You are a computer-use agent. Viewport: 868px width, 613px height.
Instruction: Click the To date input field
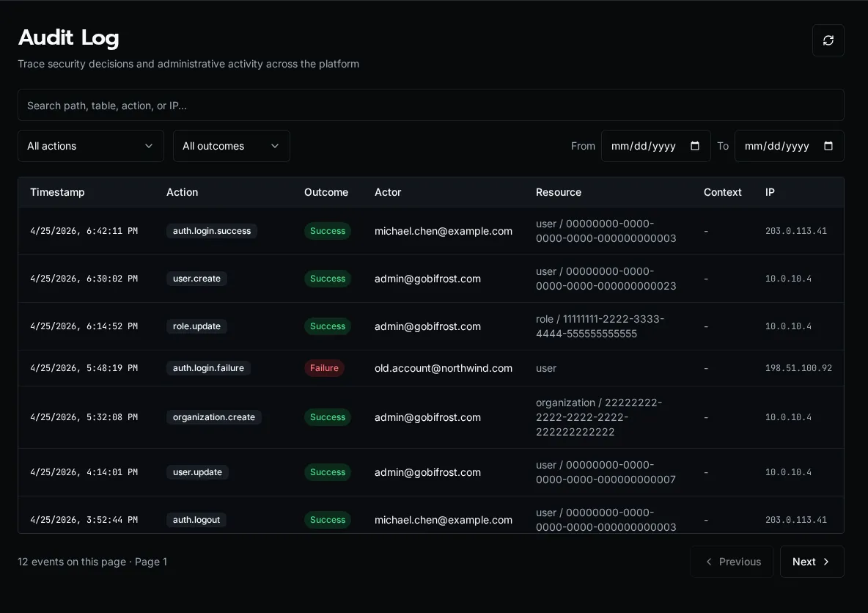point(789,146)
